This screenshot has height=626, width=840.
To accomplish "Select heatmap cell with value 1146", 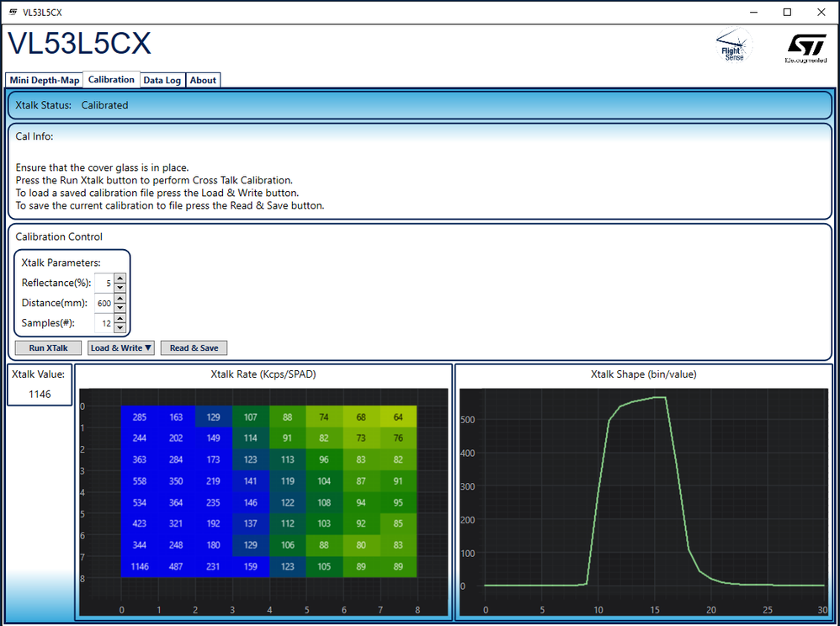I will click(139, 566).
